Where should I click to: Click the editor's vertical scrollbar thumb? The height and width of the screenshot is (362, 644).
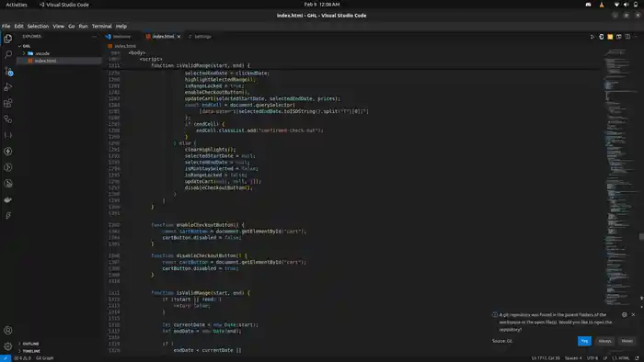tap(641, 236)
